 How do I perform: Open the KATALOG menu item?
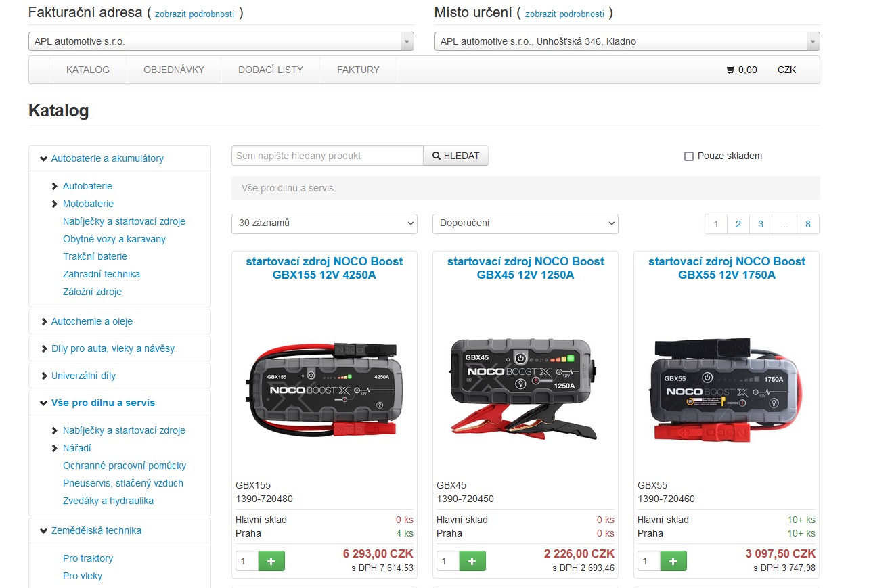[88, 70]
